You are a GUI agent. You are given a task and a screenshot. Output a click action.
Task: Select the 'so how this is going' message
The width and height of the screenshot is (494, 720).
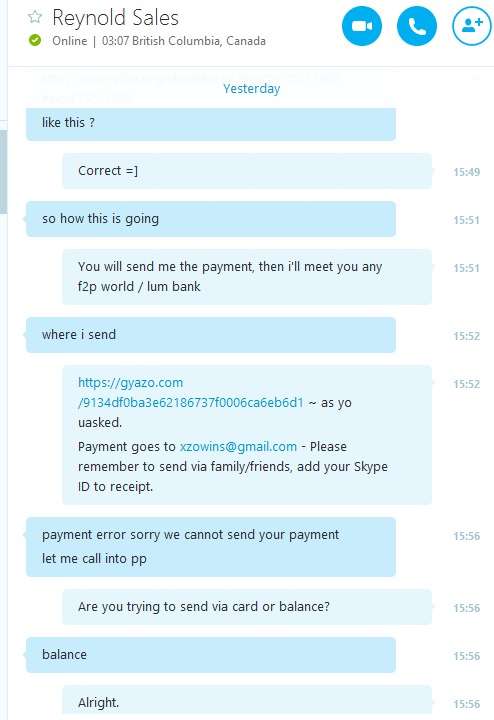[x=211, y=219]
